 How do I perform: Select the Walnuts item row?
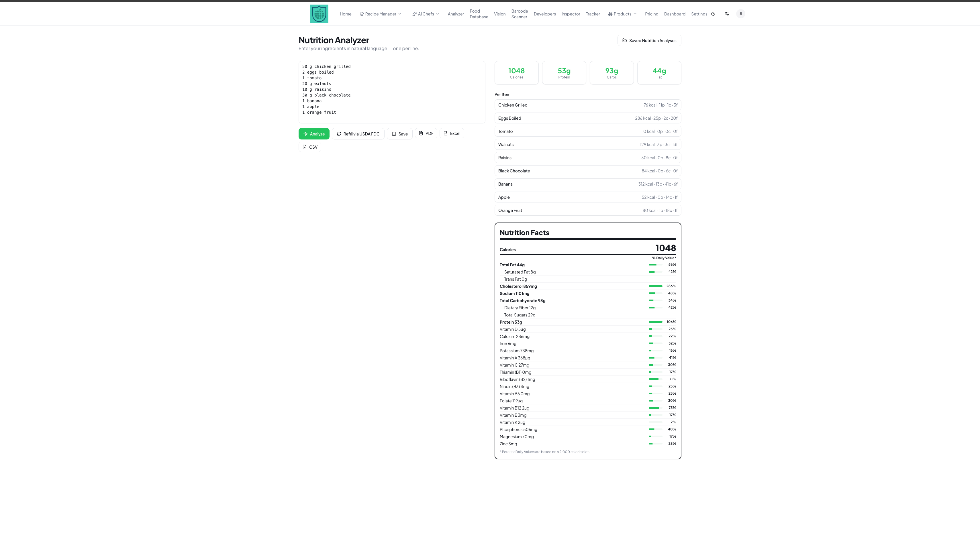pos(588,144)
